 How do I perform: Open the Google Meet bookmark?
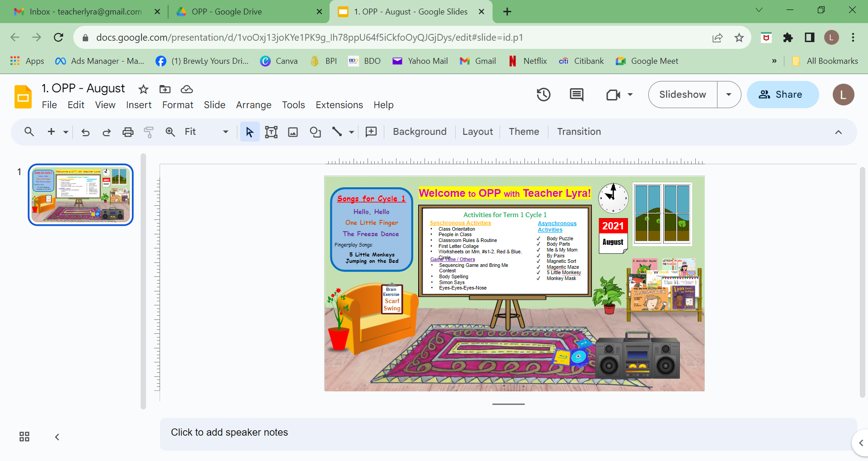pyautogui.click(x=647, y=61)
